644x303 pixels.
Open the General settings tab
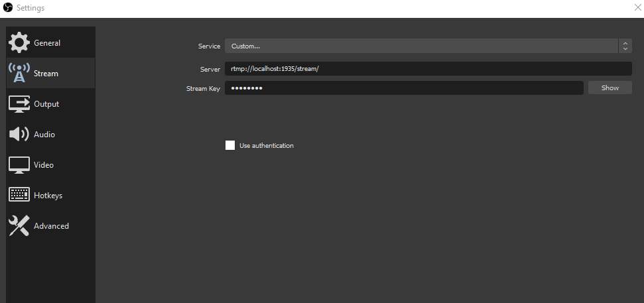51,42
